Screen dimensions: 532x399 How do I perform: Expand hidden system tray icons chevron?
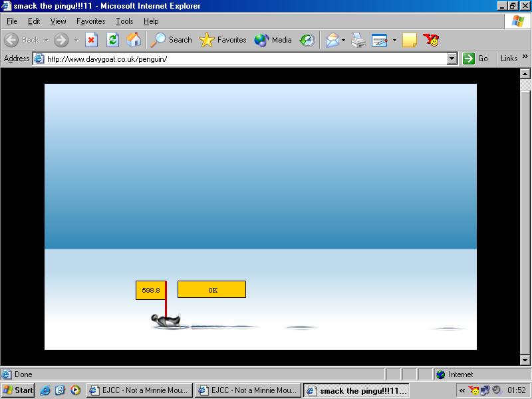click(462, 390)
